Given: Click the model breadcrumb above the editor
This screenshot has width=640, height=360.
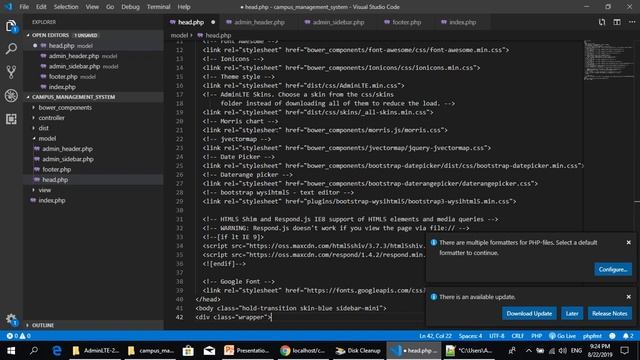Looking at the screenshot, I should point(179,36).
